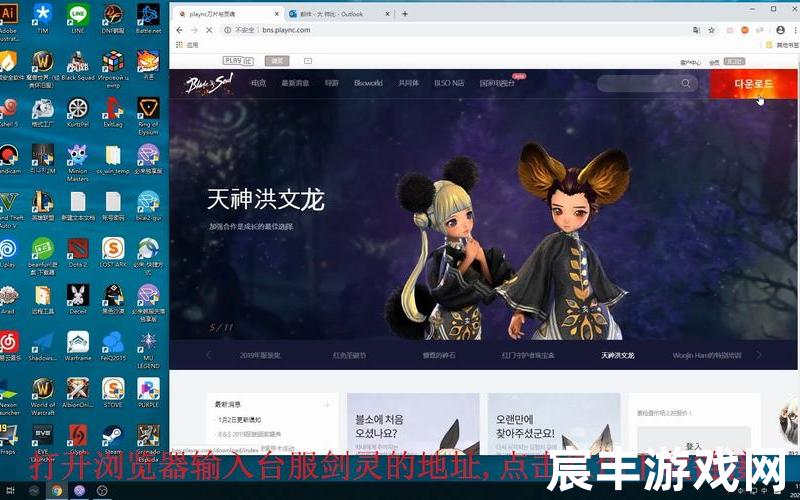Click the OBS icon in the taskbar
The height and width of the screenshot is (500, 800).
[102, 491]
